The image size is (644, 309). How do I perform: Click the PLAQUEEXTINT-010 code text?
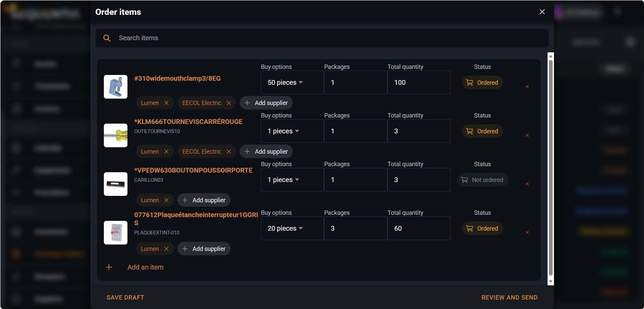coord(157,233)
